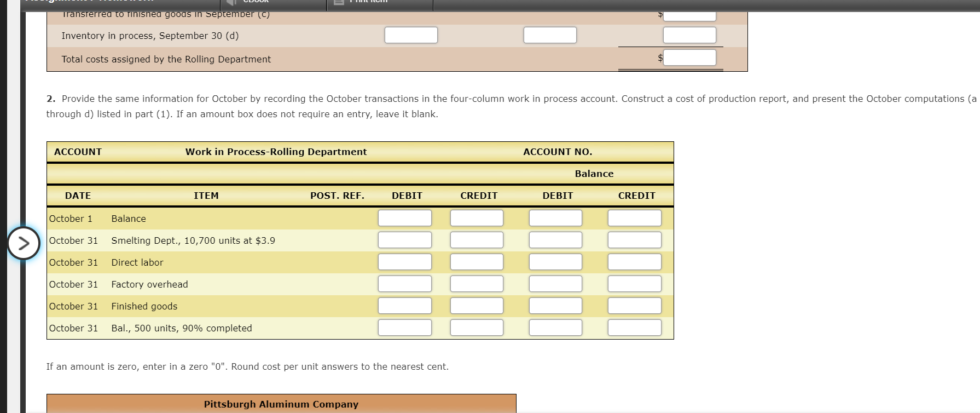Click 'Bal., 500 units, 90% completed' item text

point(182,328)
